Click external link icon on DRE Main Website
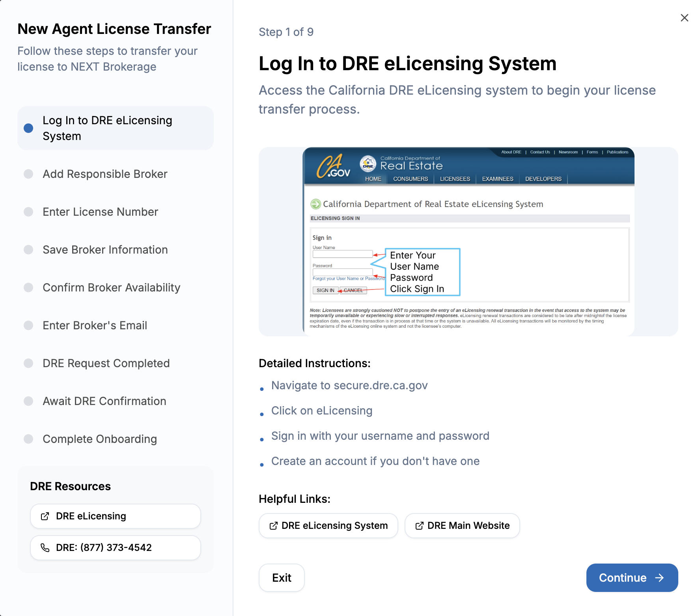Image resolution: width=698 pixels, height=616 pixels. click(419, 526)
